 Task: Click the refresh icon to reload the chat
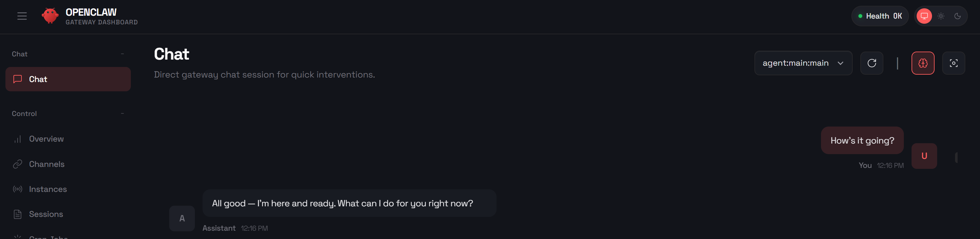point(872,63)
